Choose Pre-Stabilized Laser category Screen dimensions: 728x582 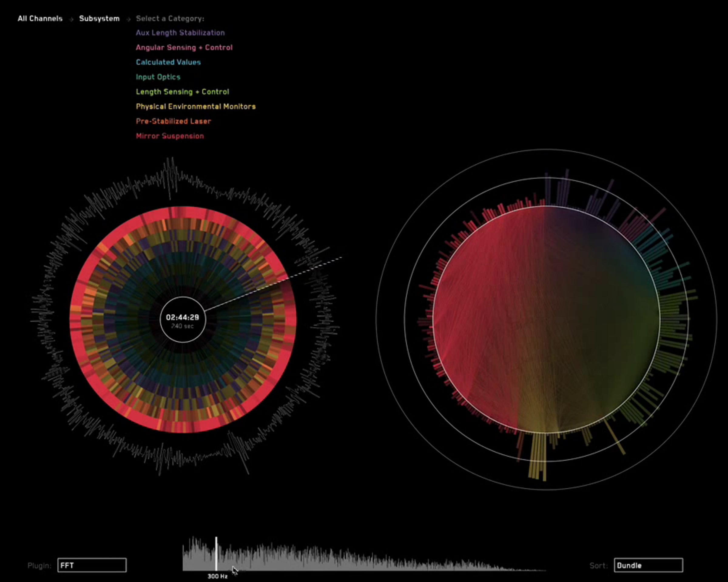(x=173, y=121)
